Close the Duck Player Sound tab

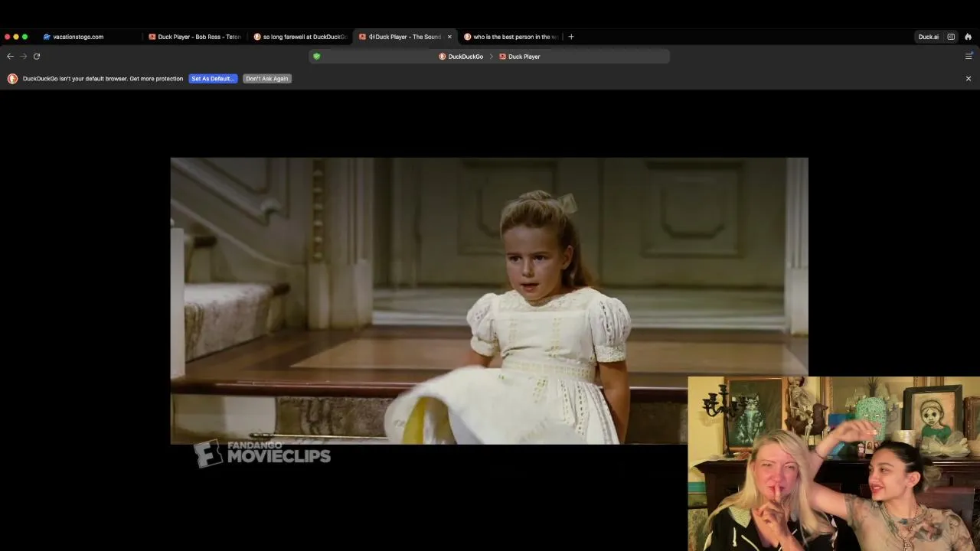coord(449,37)
